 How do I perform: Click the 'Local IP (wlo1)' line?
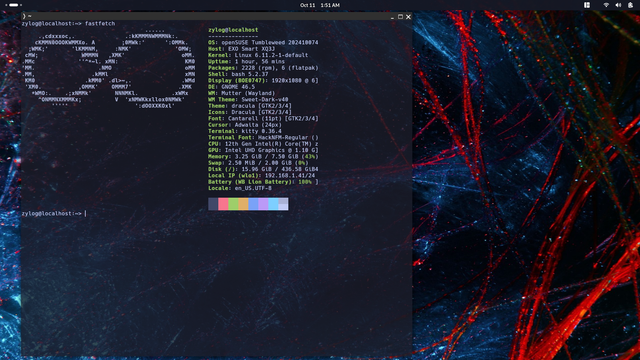coord(262,176)
